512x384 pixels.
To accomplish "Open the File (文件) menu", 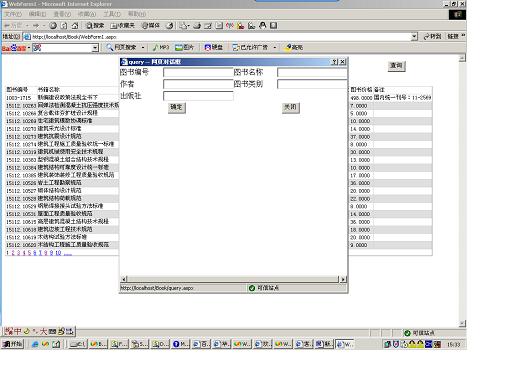I will (x=13, y=14).
